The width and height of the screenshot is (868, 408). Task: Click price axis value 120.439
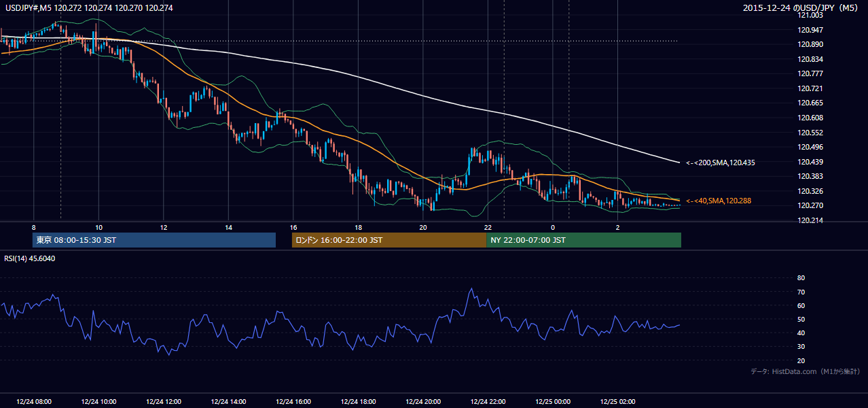810,162
